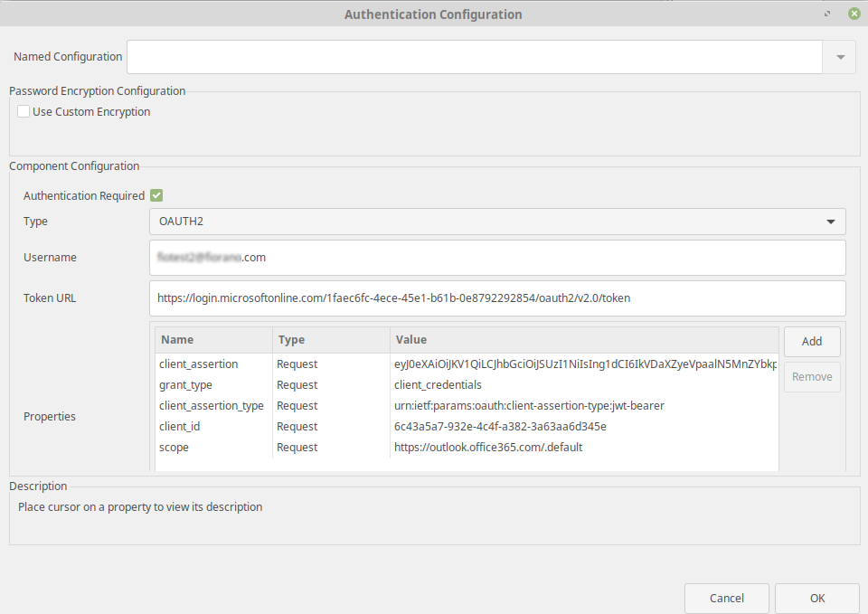Confirm the configuration with OK
This screenshot has height=614, width=868.
click(817, 598)
